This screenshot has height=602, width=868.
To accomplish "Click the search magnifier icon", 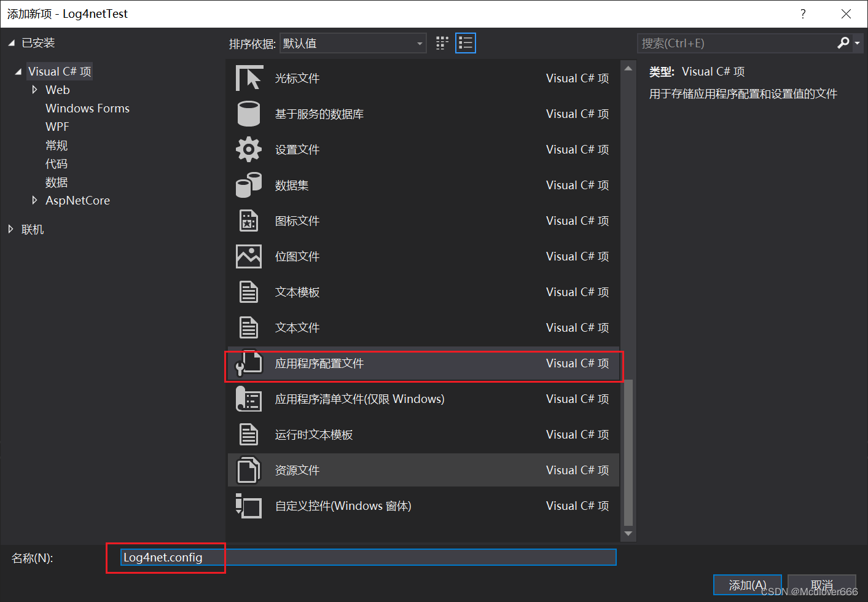I will [843, 43].
